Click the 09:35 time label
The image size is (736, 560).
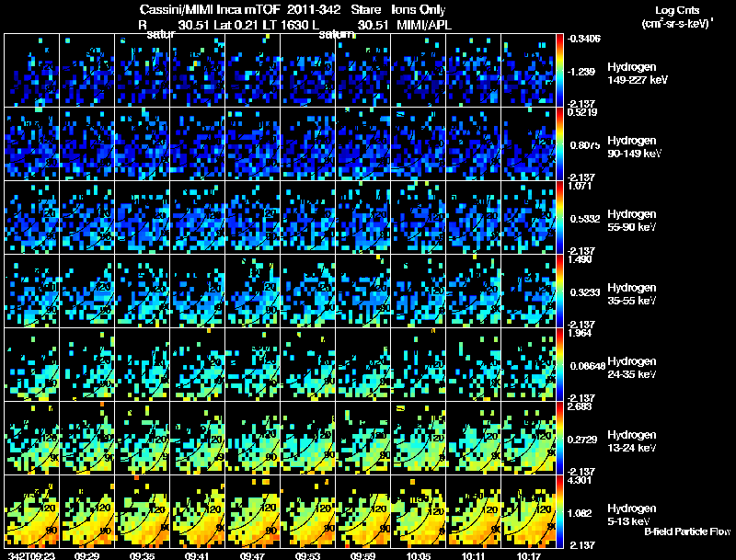(143, 555)
